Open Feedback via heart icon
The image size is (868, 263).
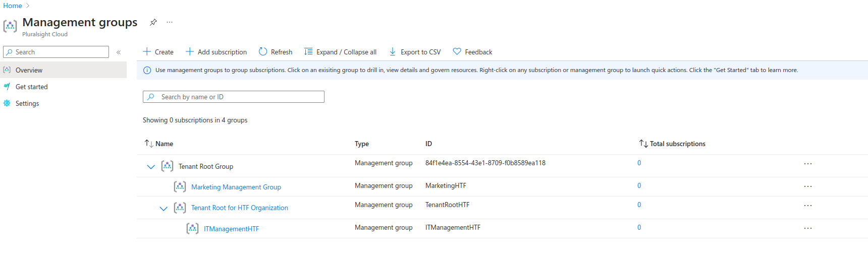pos(457,52)
